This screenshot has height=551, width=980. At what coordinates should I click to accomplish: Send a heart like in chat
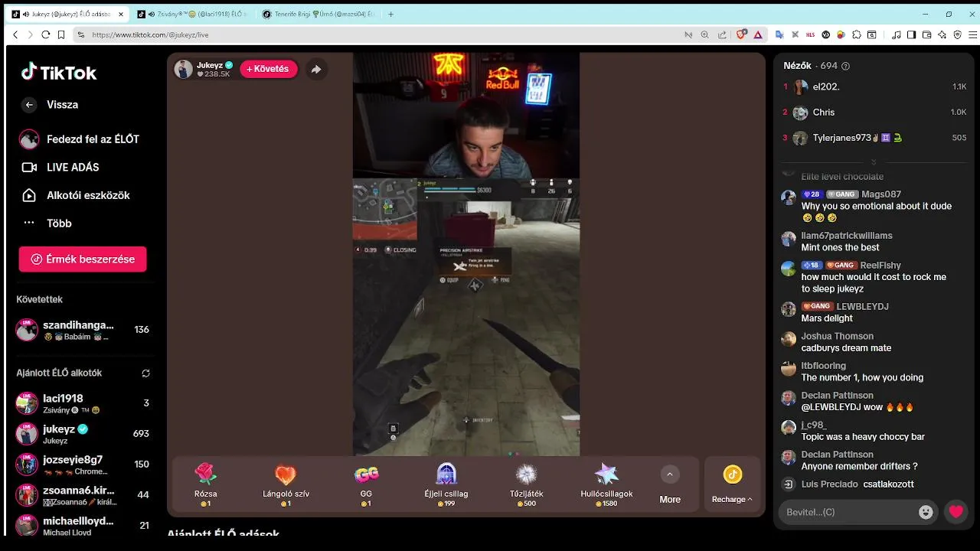[x=955, y=512]
